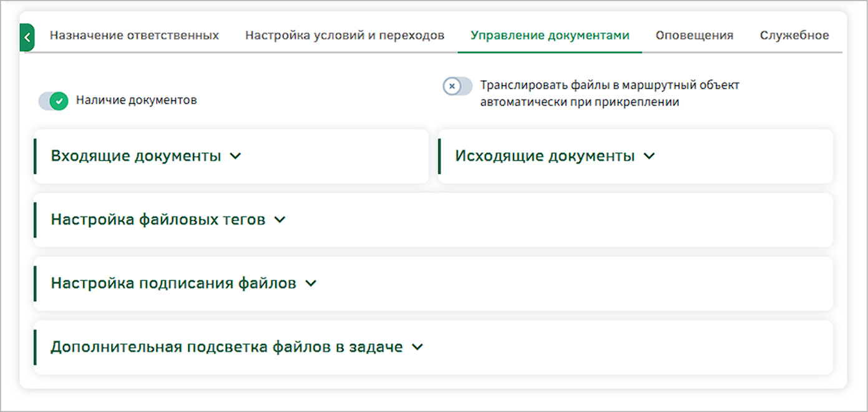Disable the Наличие документов toggle switch
The width and height of the screenshot is (868, 412).
pos(54,101)
